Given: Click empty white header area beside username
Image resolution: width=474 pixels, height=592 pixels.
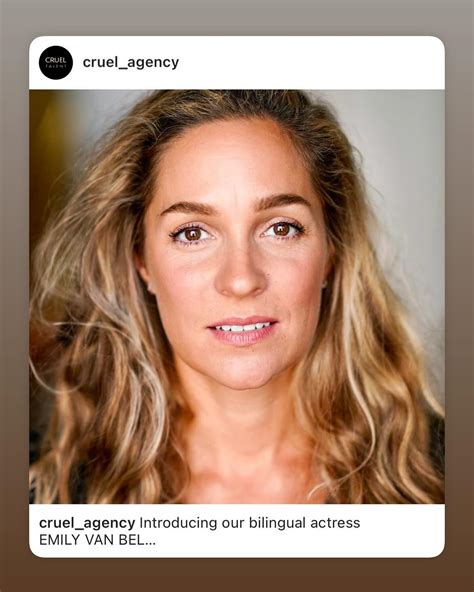Looking at the screenshot, I should [x=310, y=63].
